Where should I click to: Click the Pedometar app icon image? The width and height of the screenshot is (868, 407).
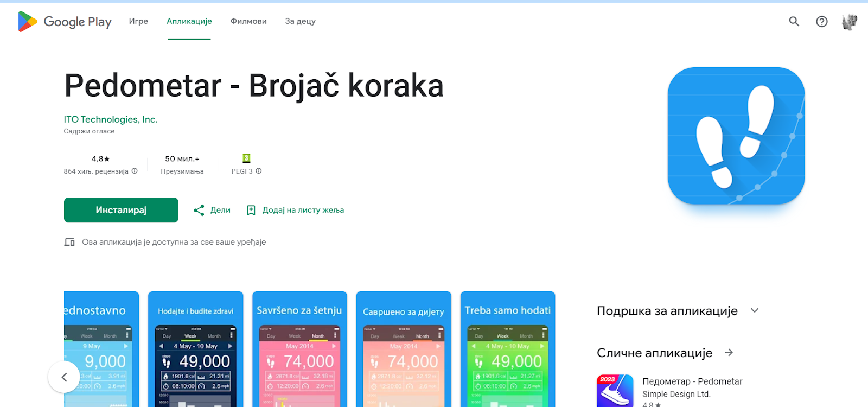(x=736, y=136)
